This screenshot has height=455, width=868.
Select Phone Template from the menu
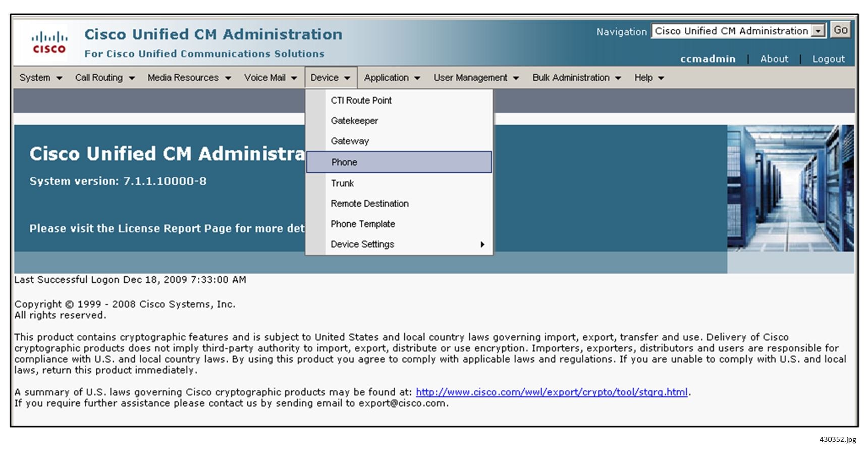click(362, 223)
